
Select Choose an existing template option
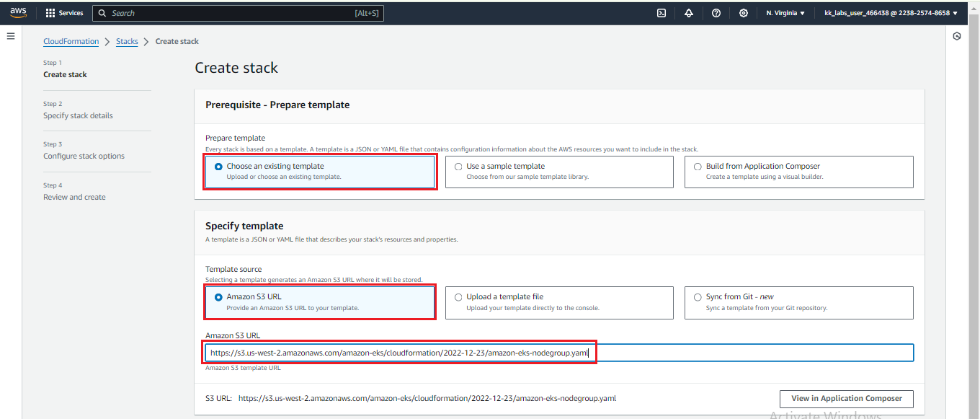click(321, 172)
